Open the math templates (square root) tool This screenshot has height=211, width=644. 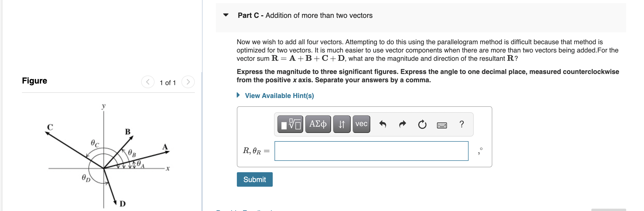[x=290, y=124]
